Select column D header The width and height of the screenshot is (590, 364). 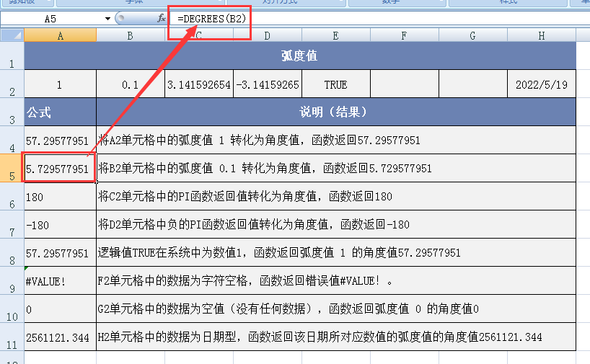(x=267, y=35)
